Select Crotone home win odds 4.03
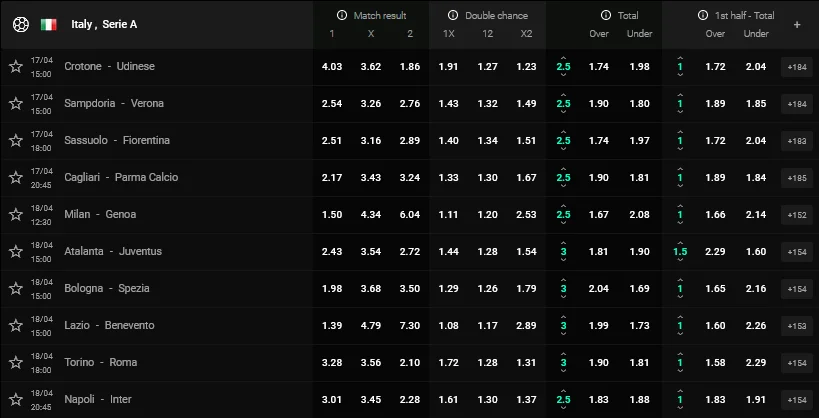Viewport: 819px width, 418px height. [x=332, y=67]
